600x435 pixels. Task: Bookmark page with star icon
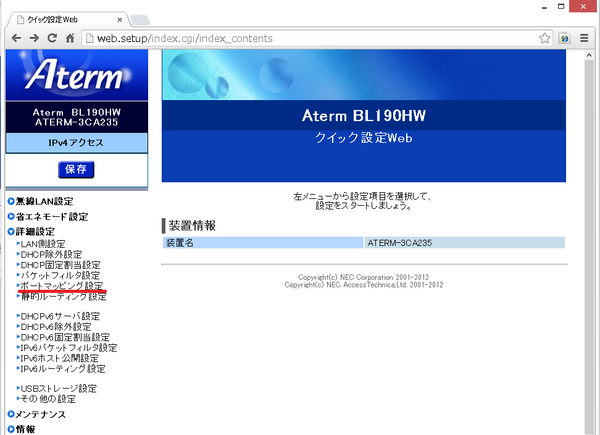pos(545,38)
